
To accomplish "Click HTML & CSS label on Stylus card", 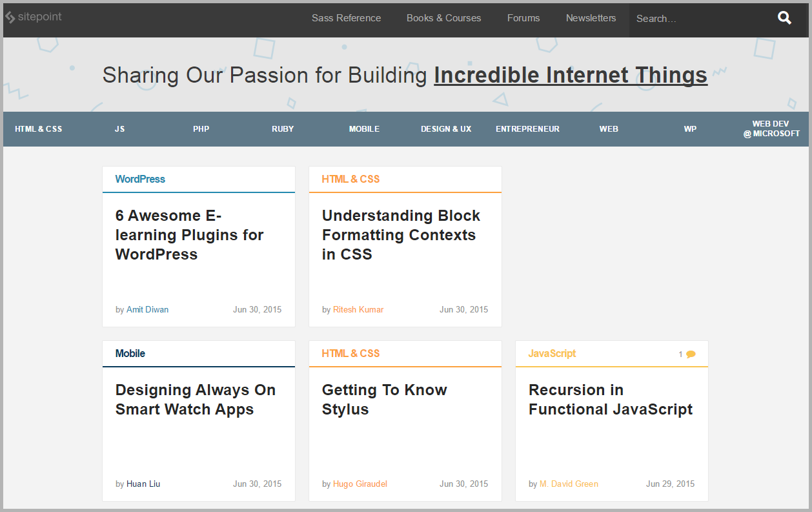I will [x=350, y=354].
